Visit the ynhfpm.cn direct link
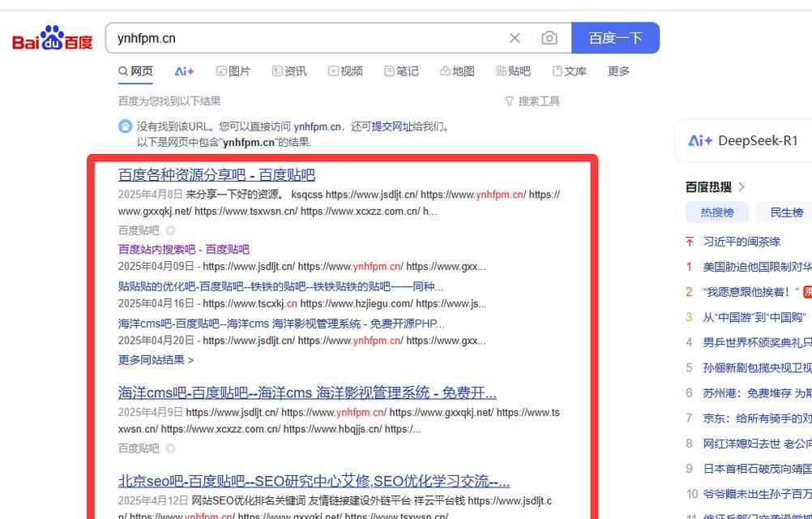812x519 pixels. (317, 127)
